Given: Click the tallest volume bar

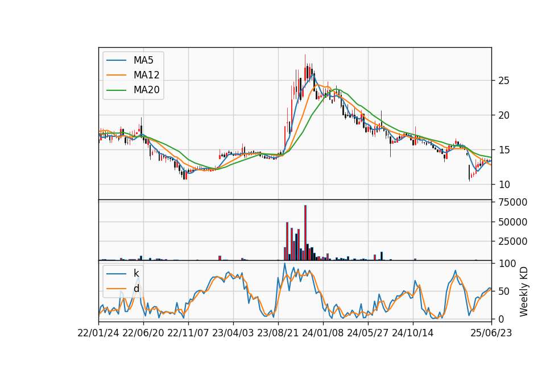Looking at the screenshot, I should point(305,233).
